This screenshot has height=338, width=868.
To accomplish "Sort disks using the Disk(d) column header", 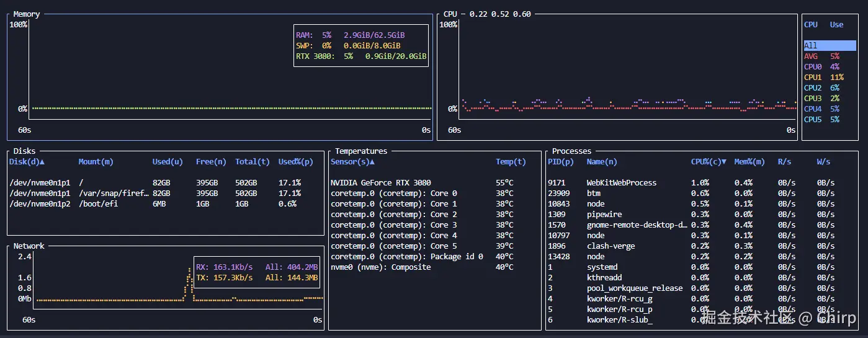I will point(27,162).
